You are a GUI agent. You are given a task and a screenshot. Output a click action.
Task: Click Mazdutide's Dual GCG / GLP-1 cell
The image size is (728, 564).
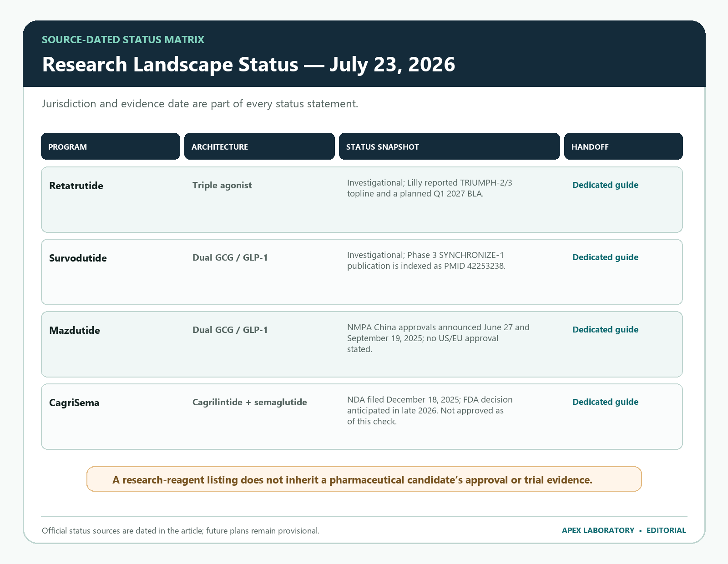pos(230,330)
